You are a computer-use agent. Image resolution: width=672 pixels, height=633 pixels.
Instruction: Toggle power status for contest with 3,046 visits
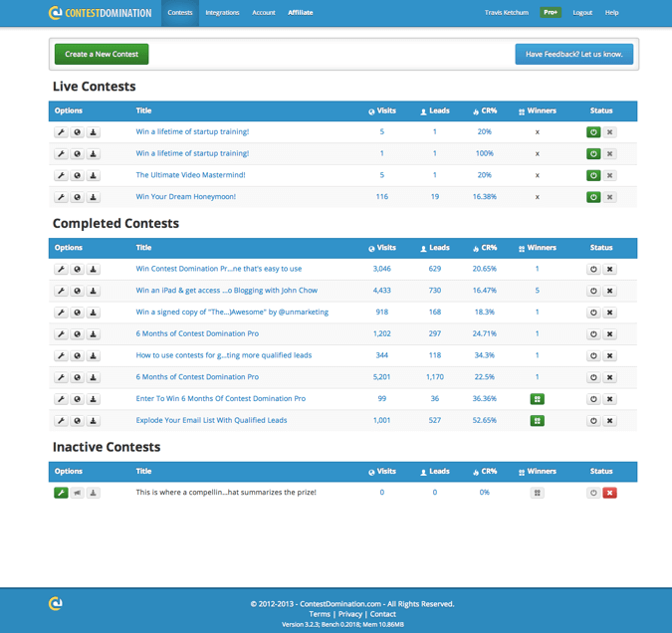[x=593, y=269]
